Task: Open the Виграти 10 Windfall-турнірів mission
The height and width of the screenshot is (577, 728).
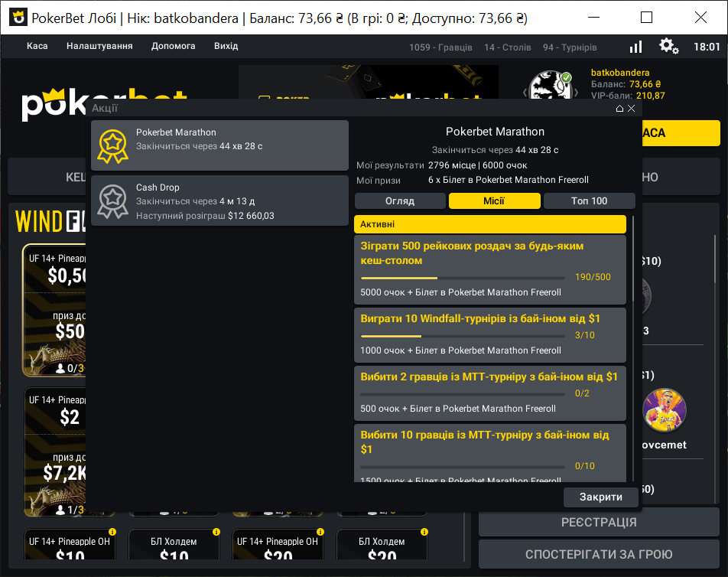Action: (490, 335)
